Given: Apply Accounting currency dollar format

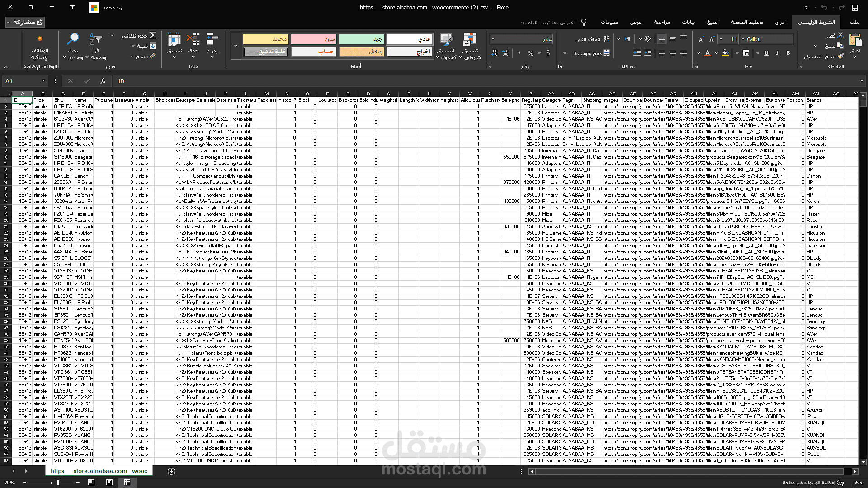Looking at the screenshot, I should pos(548,53).
